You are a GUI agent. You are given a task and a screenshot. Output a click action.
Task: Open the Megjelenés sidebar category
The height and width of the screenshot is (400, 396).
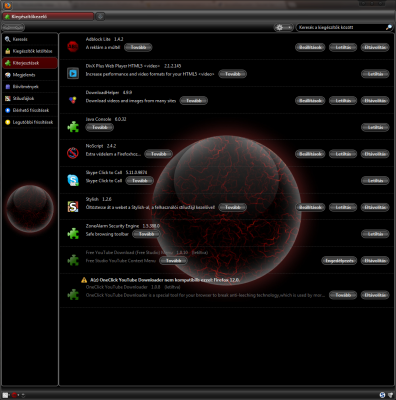tap(30, 75)
